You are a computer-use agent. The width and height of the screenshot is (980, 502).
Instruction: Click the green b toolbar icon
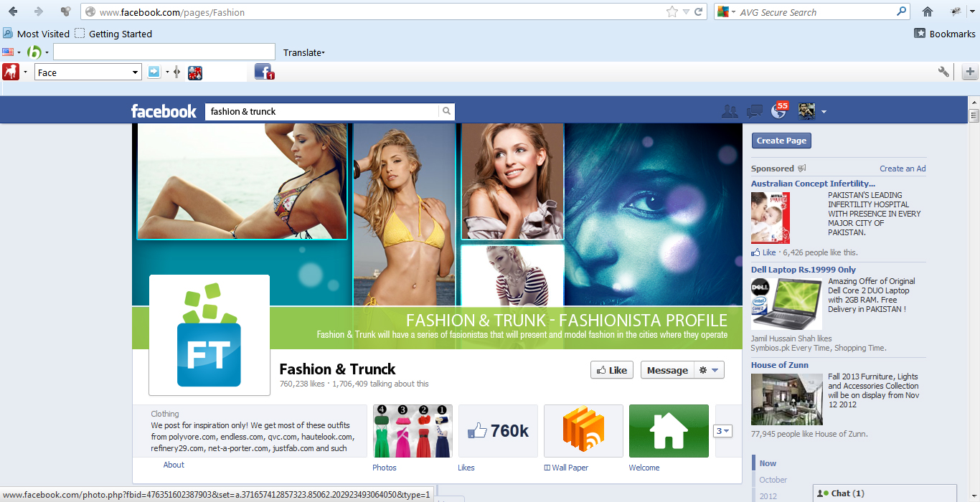pos(34,52)
